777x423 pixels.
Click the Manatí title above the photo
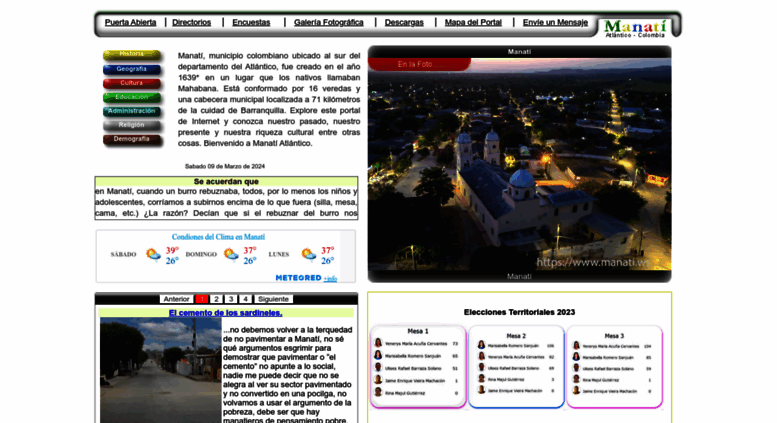(519, 52)
